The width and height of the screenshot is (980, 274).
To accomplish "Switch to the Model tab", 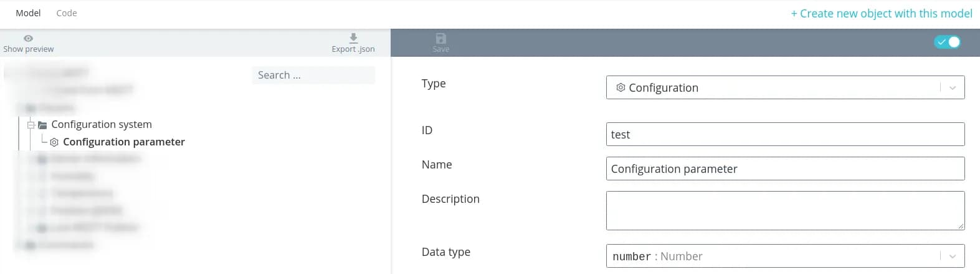I will (28, 13).
